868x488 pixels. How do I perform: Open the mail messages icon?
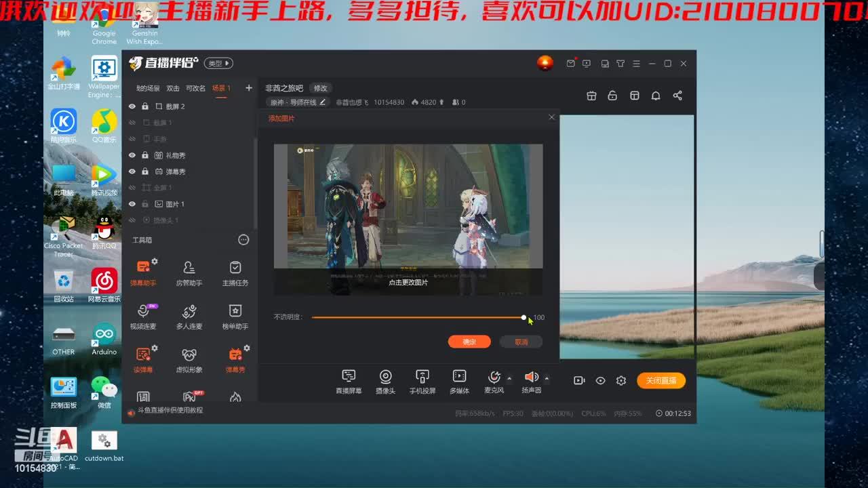(570, 64)
